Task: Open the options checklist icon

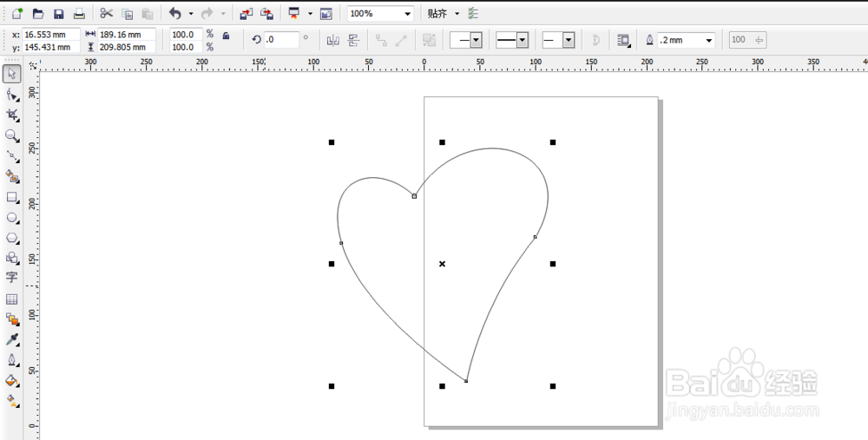Action: click(x=473, y=13)
